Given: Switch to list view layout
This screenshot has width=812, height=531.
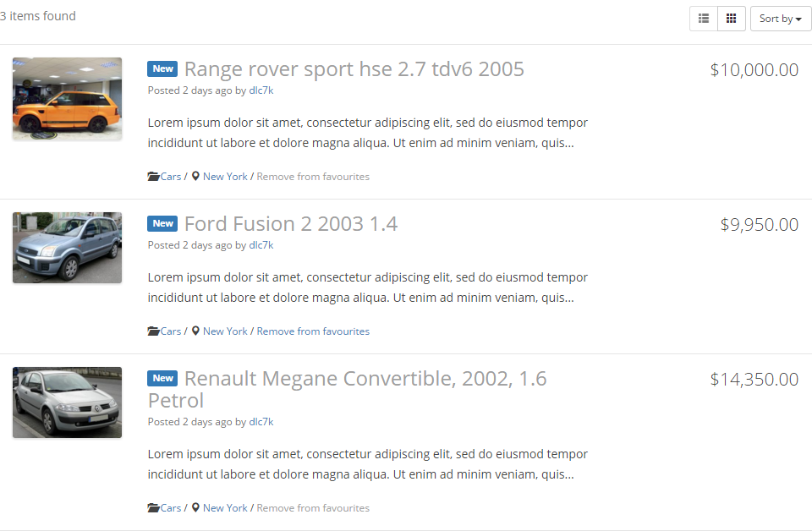Looking at the screenshot, I should [703, 18].
